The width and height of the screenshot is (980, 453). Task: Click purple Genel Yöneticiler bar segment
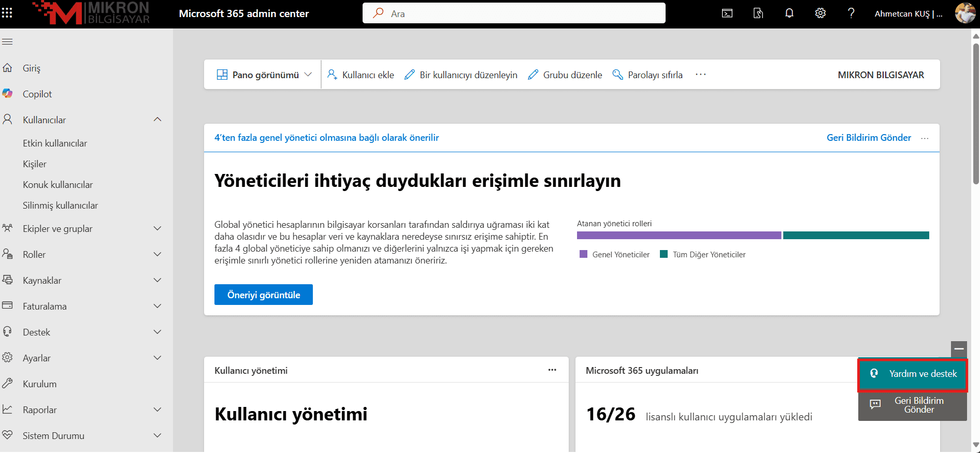(x=679, y=235)
